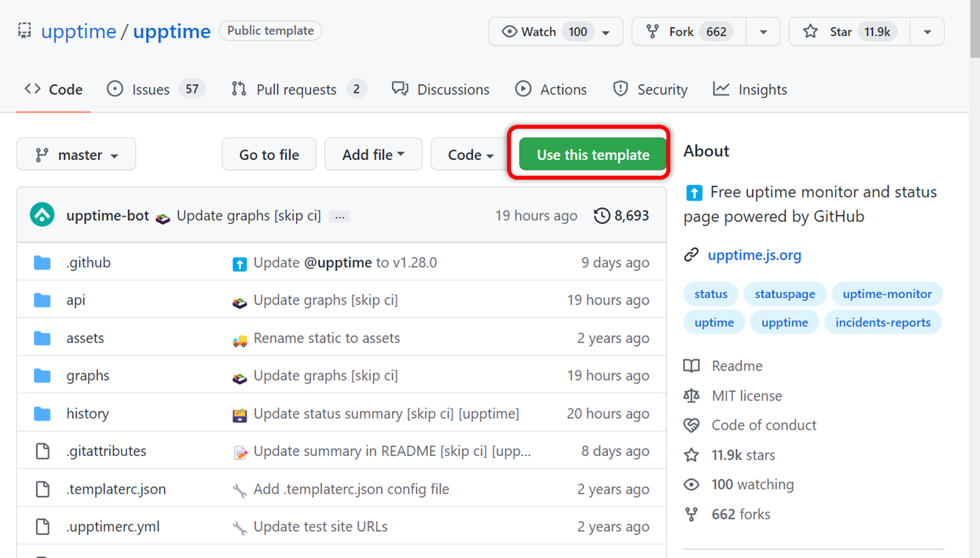Open the MIT license link
The width and height of the screenshot is (980, 558).
coord(747,396)
